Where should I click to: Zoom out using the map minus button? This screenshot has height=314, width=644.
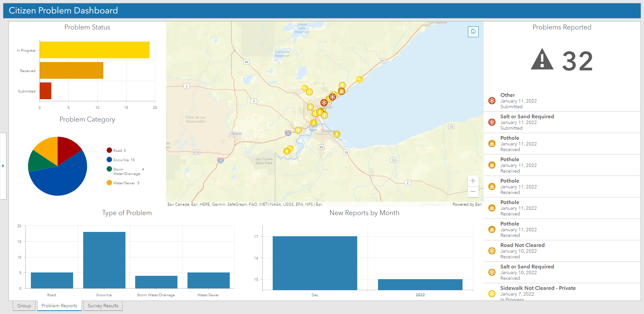coord(473,192)
